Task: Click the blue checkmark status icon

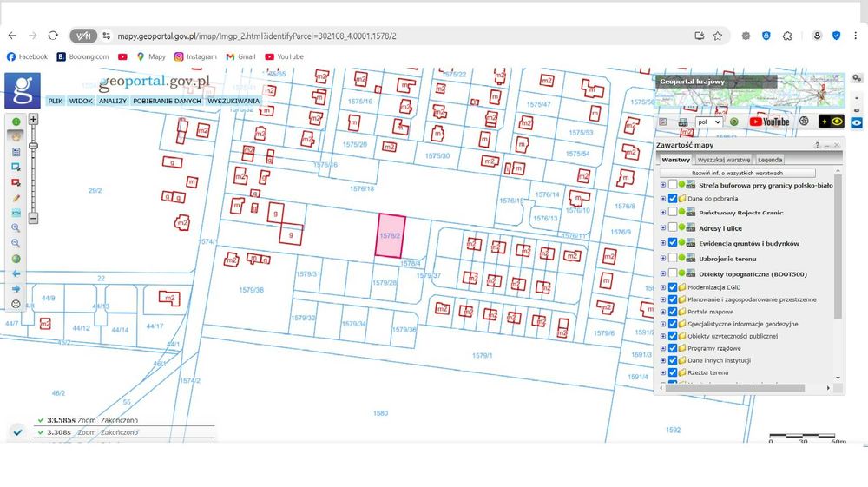Action: coord(17,432)
